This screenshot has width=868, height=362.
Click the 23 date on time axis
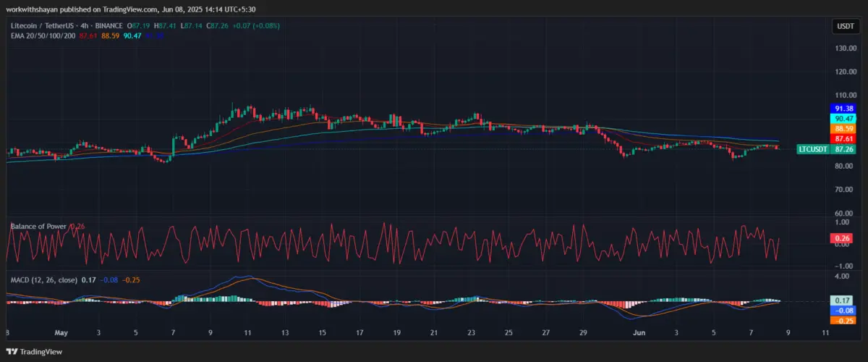click(472, 333)
